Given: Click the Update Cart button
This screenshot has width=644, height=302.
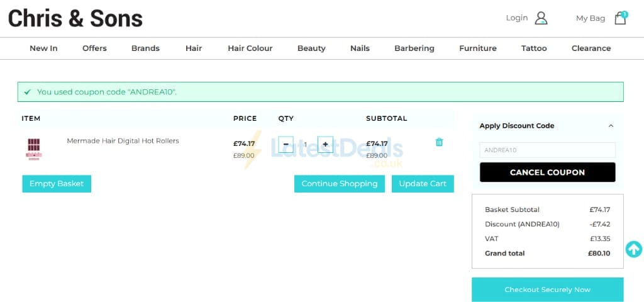Looking at the screenshot, I should (x=423, y=184).
